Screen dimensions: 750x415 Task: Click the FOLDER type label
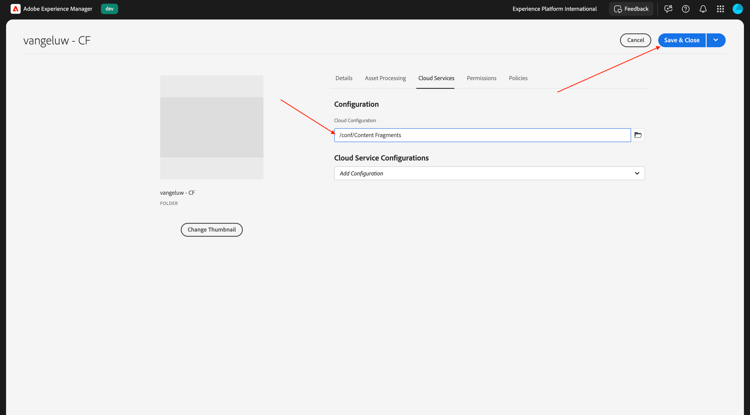click(x=169, y=203)
